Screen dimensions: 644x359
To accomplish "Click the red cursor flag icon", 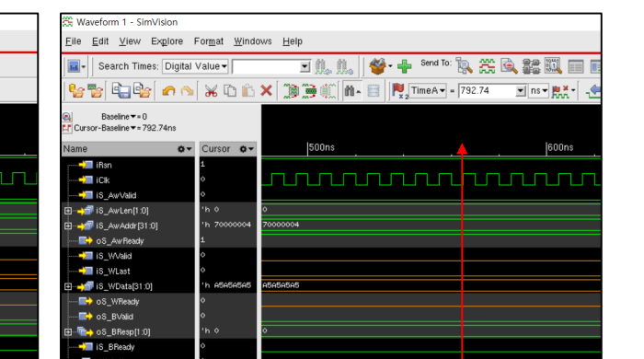I will coord(399,91).
